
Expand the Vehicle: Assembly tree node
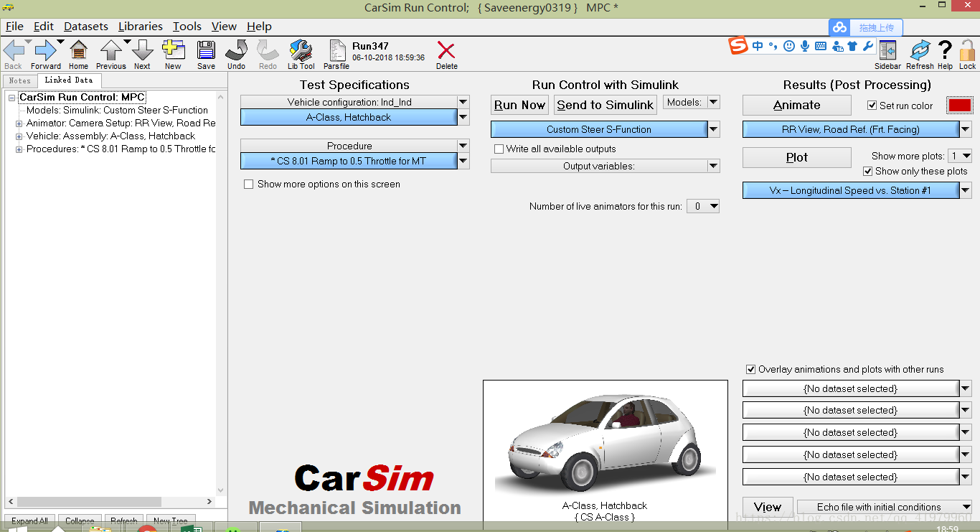coord(19,136)
